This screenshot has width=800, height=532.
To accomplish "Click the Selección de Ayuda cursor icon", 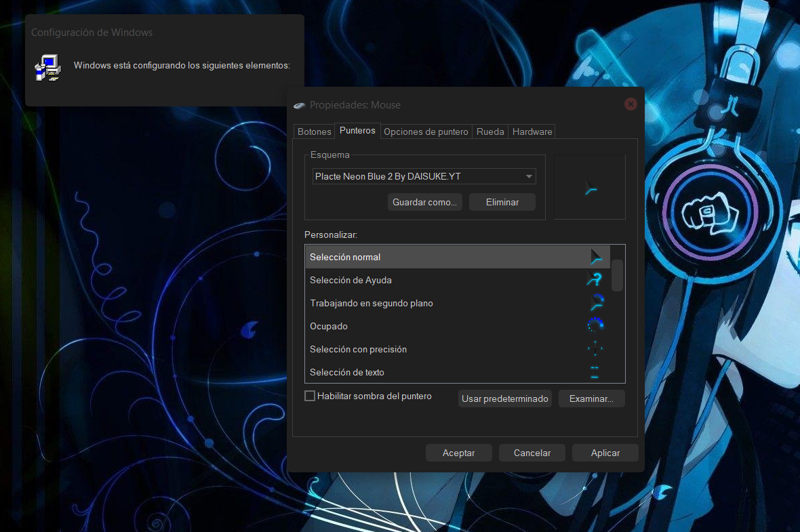I will click(x=595, y=279).
